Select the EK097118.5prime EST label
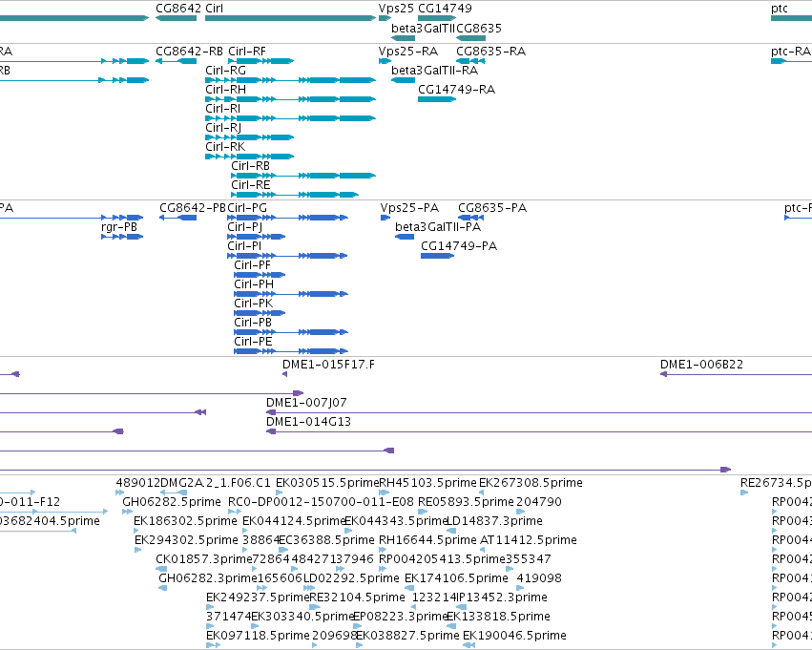The height and width of the screenshot is (650, 812). point(258,637)
